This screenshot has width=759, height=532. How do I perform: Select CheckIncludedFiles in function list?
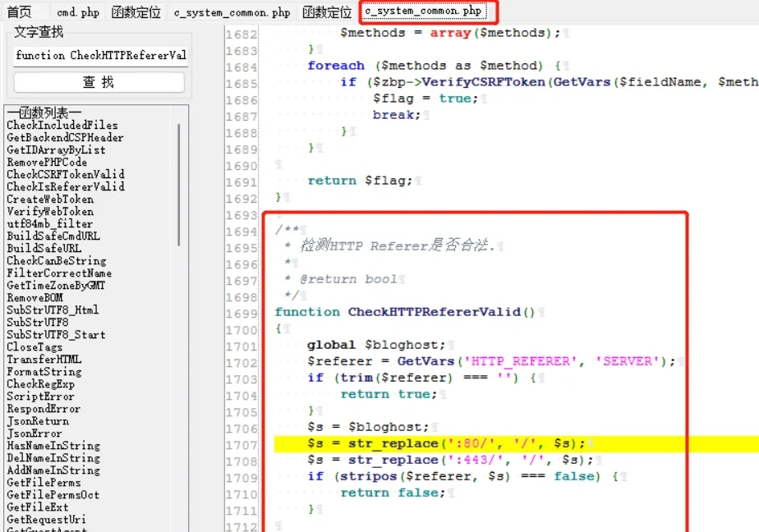pos(62,126)
